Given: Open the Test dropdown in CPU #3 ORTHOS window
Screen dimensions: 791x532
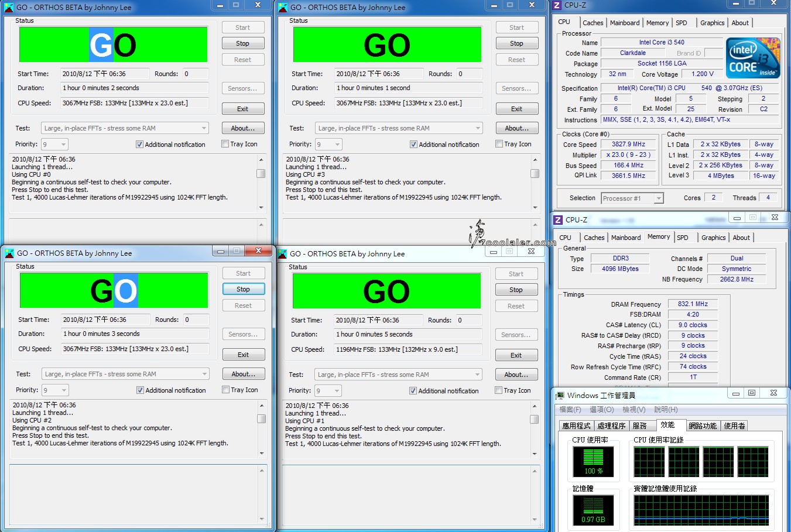Looking at the screenshot, I should [x=399, y=128].
